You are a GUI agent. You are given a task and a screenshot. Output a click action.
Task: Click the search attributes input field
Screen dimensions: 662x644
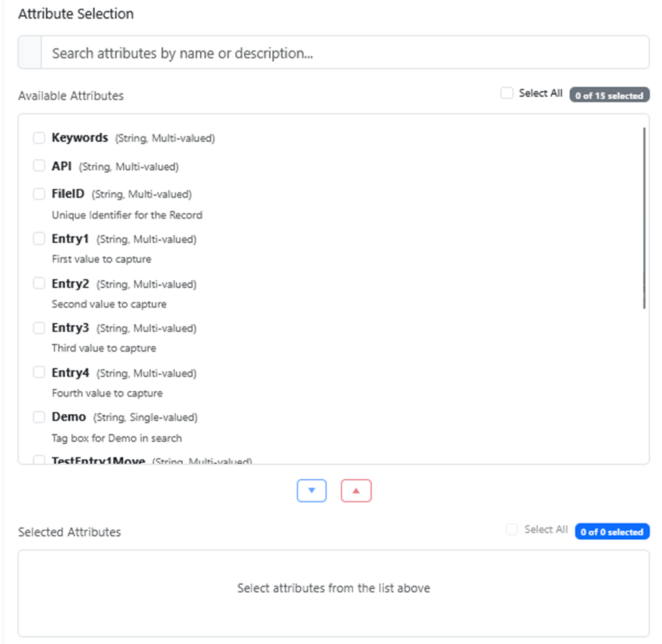pyautogui.click(x=345, y=53)
